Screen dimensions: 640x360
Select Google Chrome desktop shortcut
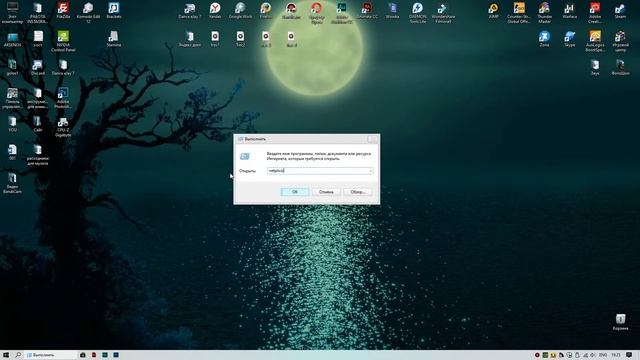[x=240, y=10]
